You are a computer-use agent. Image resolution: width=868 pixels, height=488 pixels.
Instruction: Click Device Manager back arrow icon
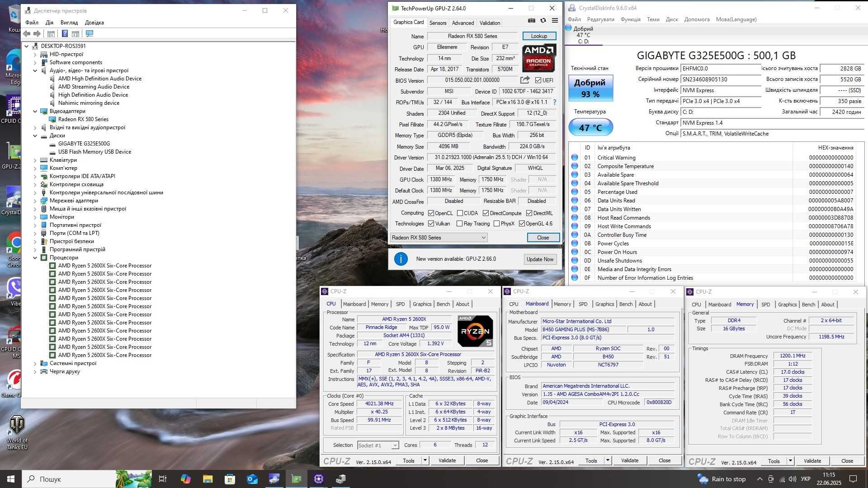(x=27, y=33)
